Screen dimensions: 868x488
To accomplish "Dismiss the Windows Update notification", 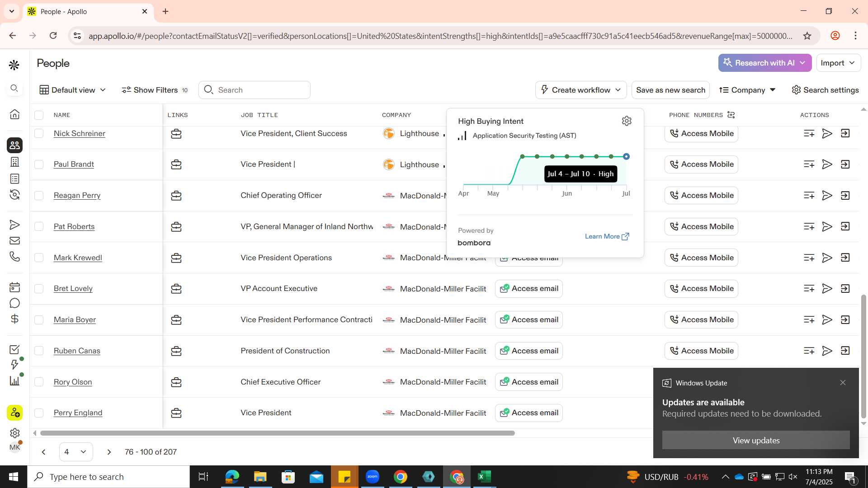I will (x=843, y=383).
